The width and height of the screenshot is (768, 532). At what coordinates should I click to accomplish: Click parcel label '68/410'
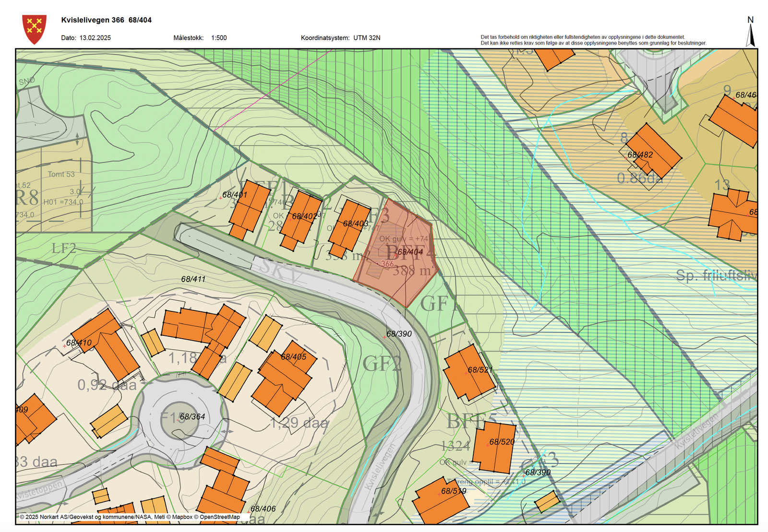(x=79, y=343)
